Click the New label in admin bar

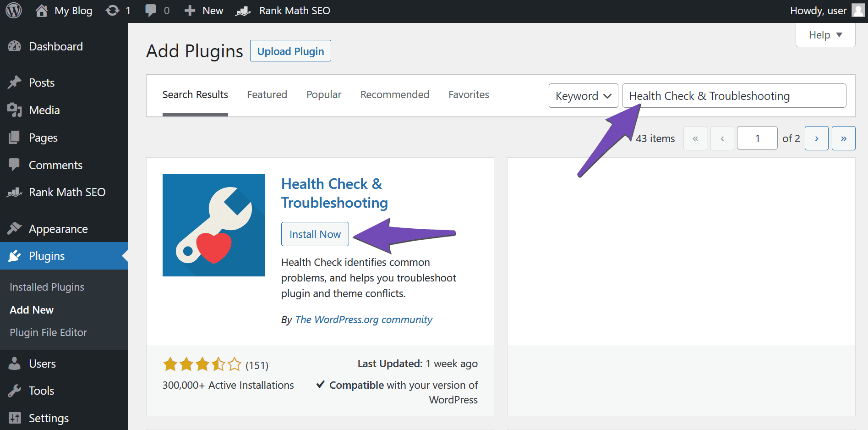213,11
